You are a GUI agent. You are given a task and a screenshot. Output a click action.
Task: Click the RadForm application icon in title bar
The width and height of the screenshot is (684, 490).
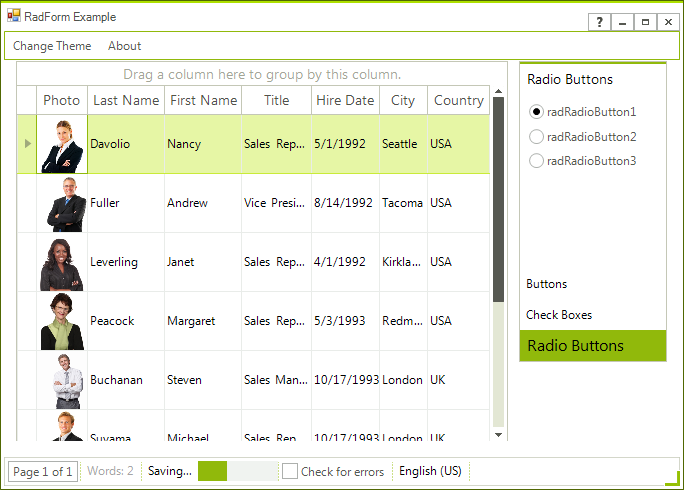point(14,16)
